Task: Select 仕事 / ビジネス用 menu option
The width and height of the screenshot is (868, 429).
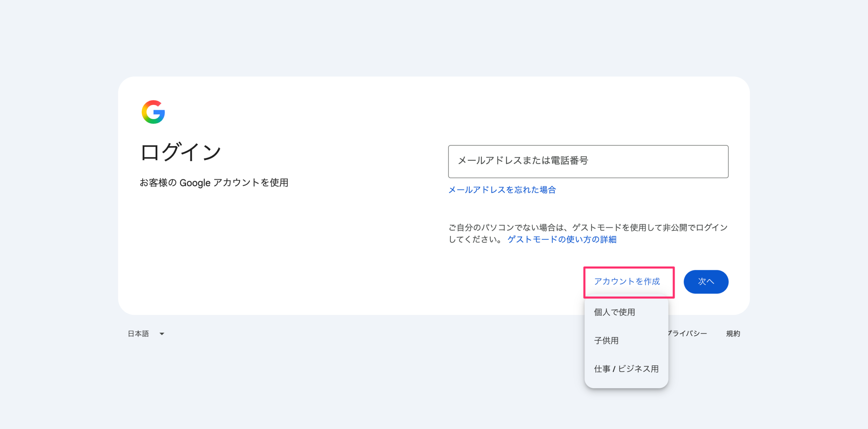Action: point(626,369)
